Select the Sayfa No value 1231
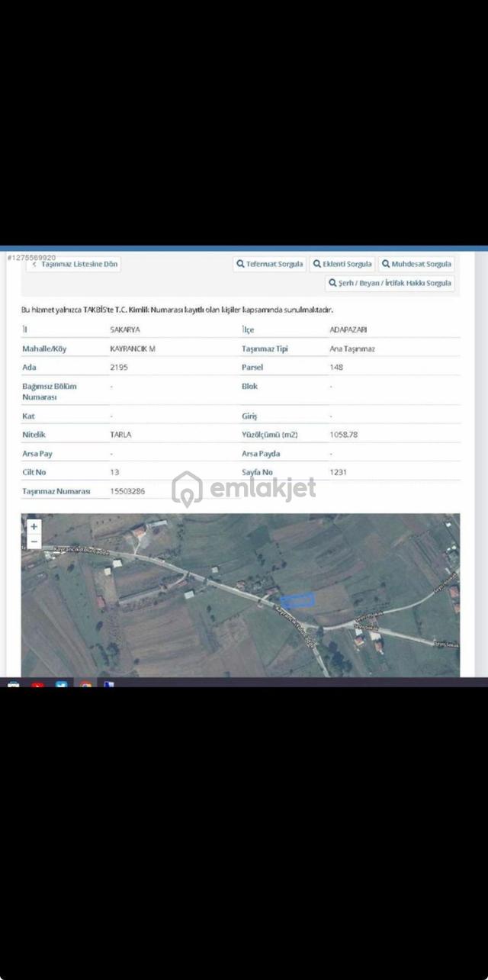 [x=338, y=472]
